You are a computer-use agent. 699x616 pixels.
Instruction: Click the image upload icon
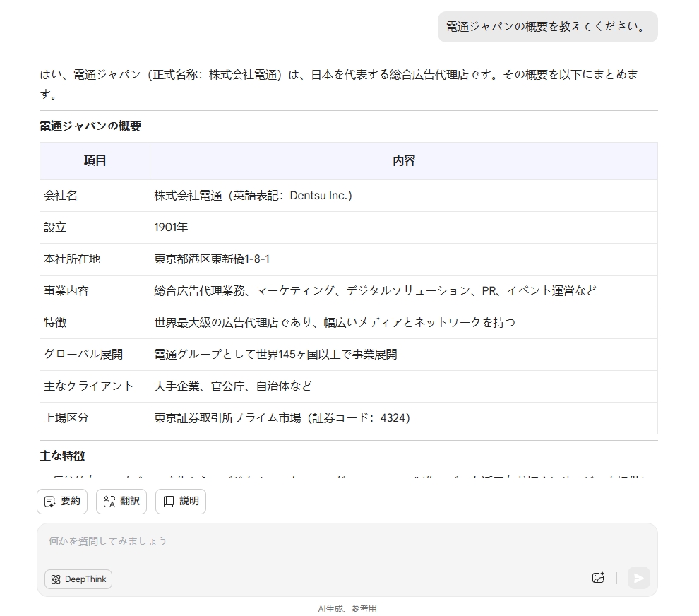click(x=598, y=578)
